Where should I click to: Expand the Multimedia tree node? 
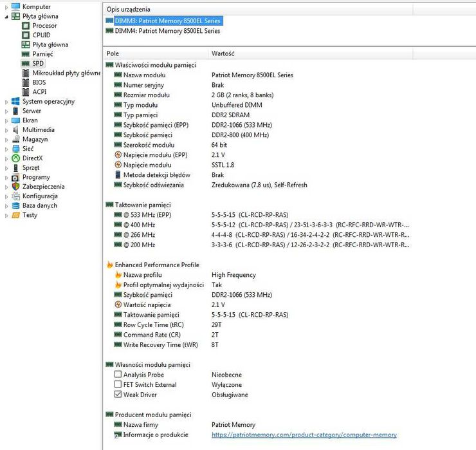tap(6, 130)
